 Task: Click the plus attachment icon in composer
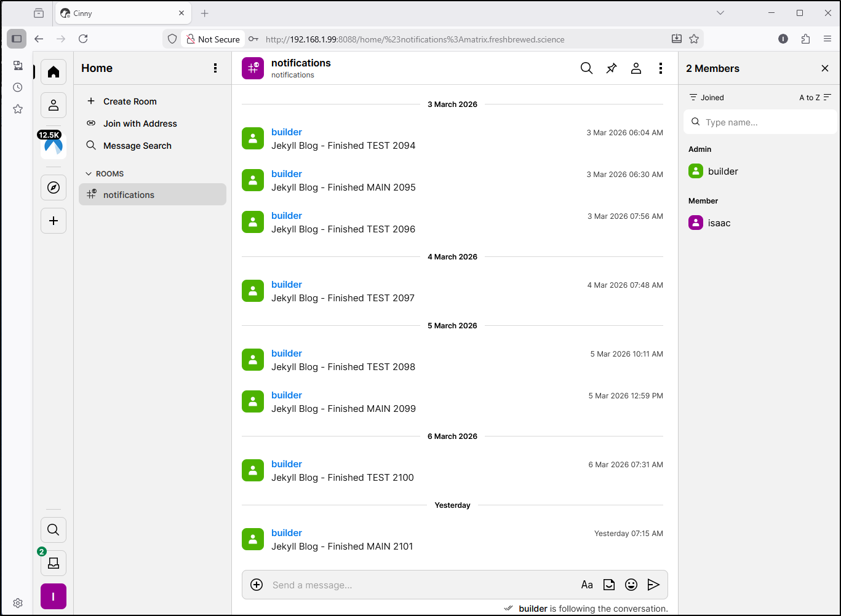click(257, 585)
